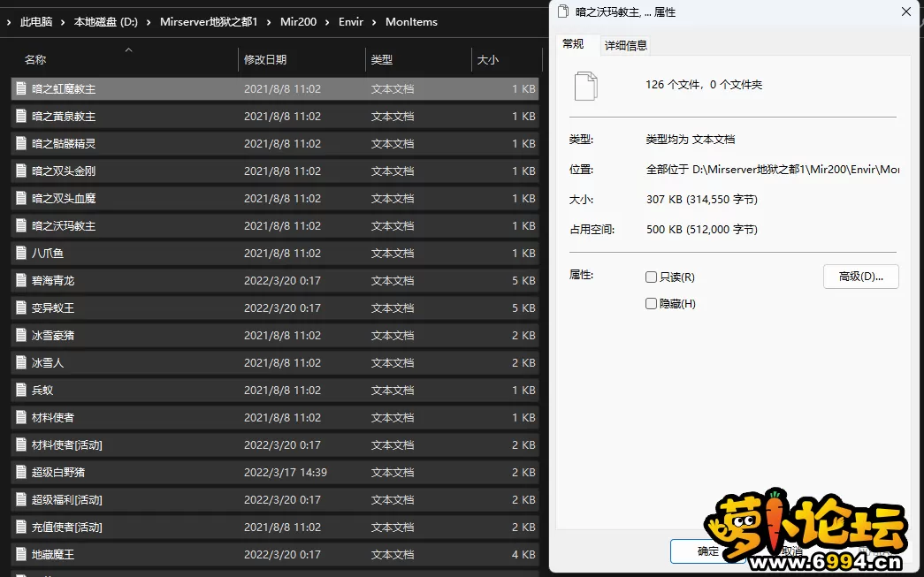Click the text file icon for 八爪鱼
The height and width of the screenshot is (577, 924).
[20, 254]
